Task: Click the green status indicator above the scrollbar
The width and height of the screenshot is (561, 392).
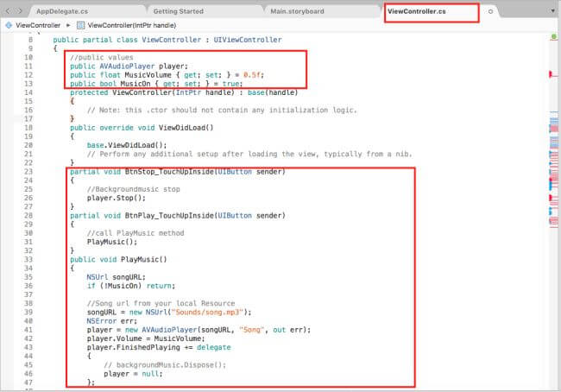Action: [x=554, y=36]
